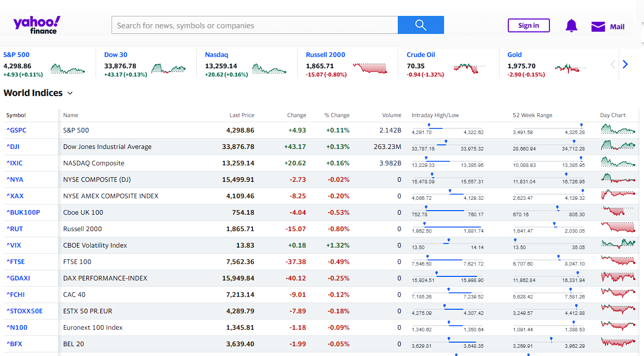The image size is (644, 356).
Task: Open Russell 2000 sparkline in summary bar
Action: [x=370, y=68]
